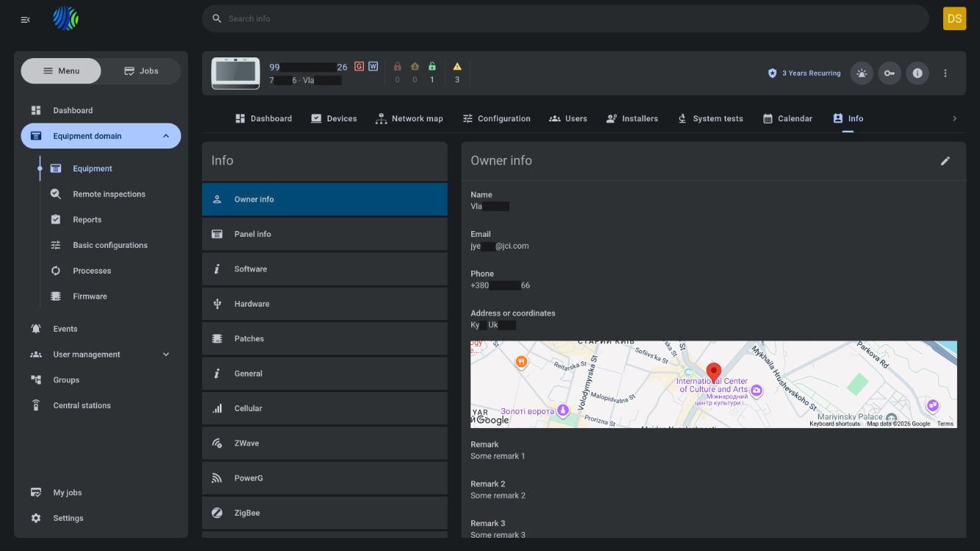Image resolution: width=980 pixels, height=551 pixels.
Task: Click the red locked padlock status icon
Action: click(398, 66)
